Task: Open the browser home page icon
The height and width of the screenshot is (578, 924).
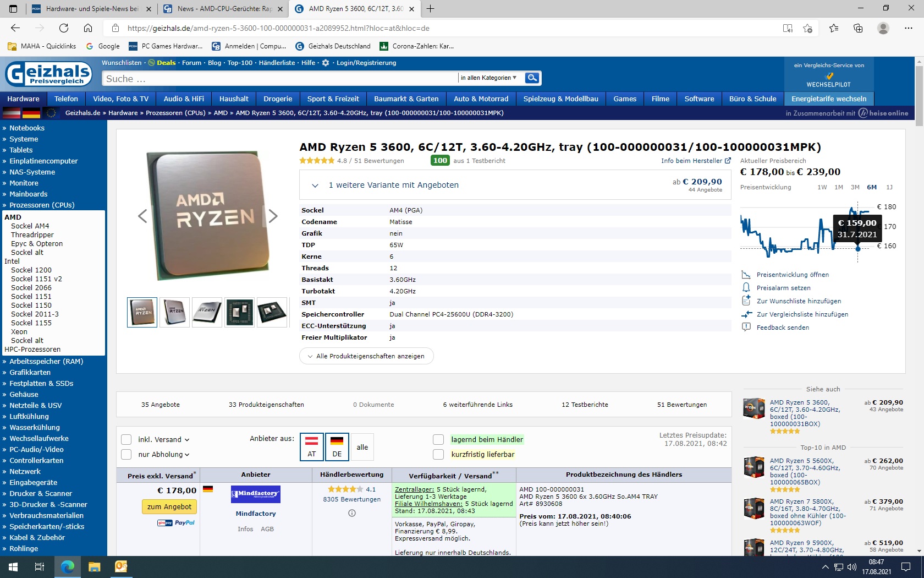Action: [x=88, y=28]
